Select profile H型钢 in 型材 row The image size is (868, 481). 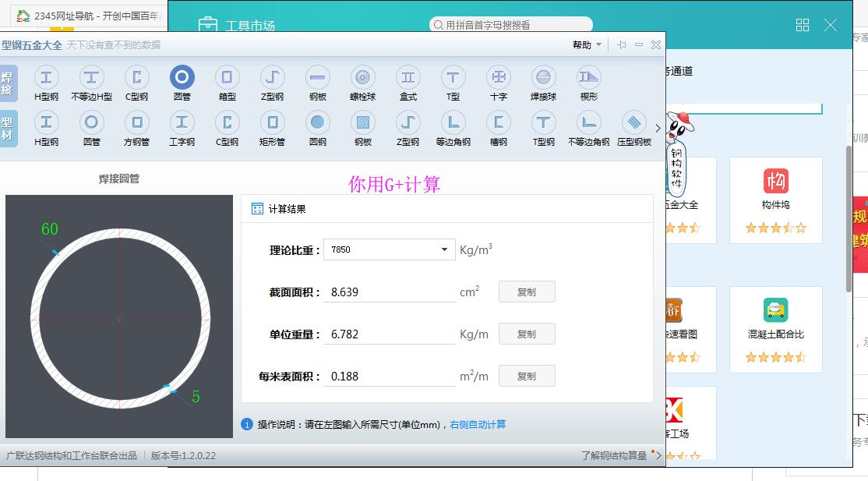coord(46,122)
